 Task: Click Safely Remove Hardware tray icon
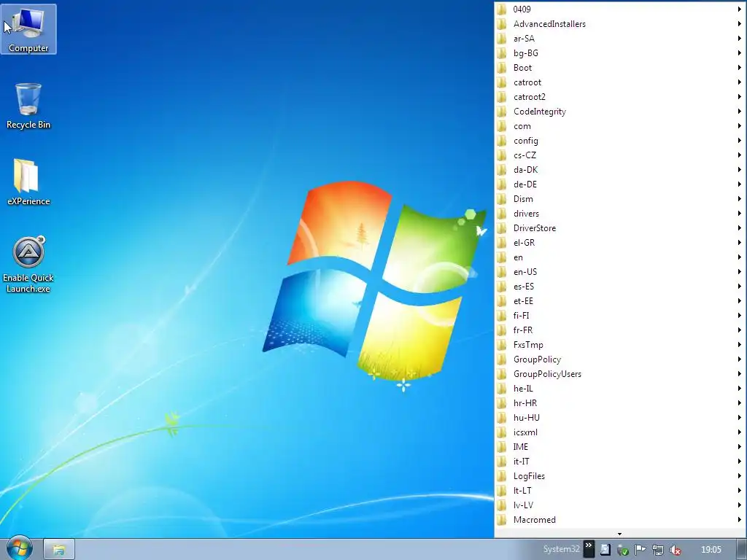click(623, 550)
